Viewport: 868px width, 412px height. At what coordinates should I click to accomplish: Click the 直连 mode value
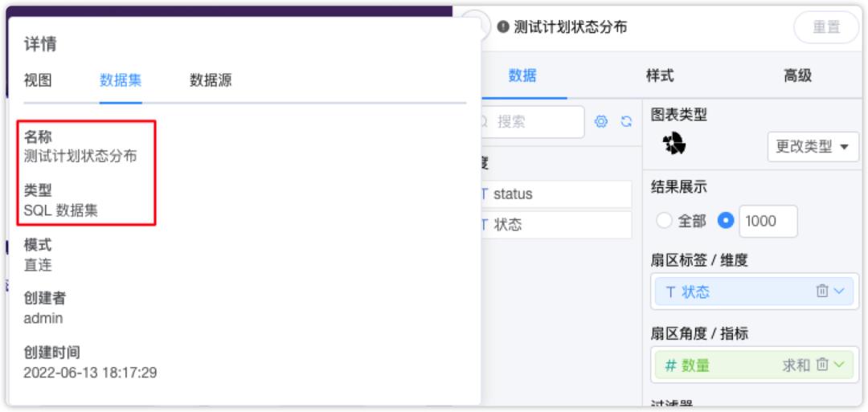pyautogui.click(x=38, y=265)
